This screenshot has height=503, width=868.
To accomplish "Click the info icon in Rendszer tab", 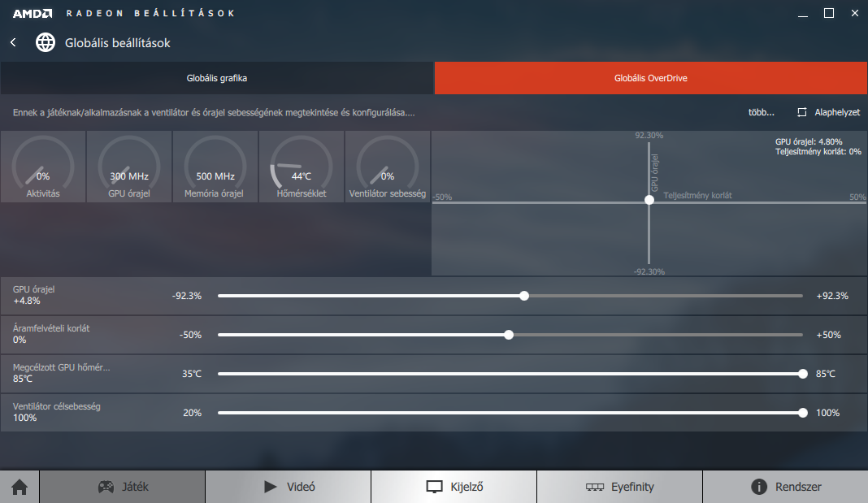I will (x=759, y=487).
